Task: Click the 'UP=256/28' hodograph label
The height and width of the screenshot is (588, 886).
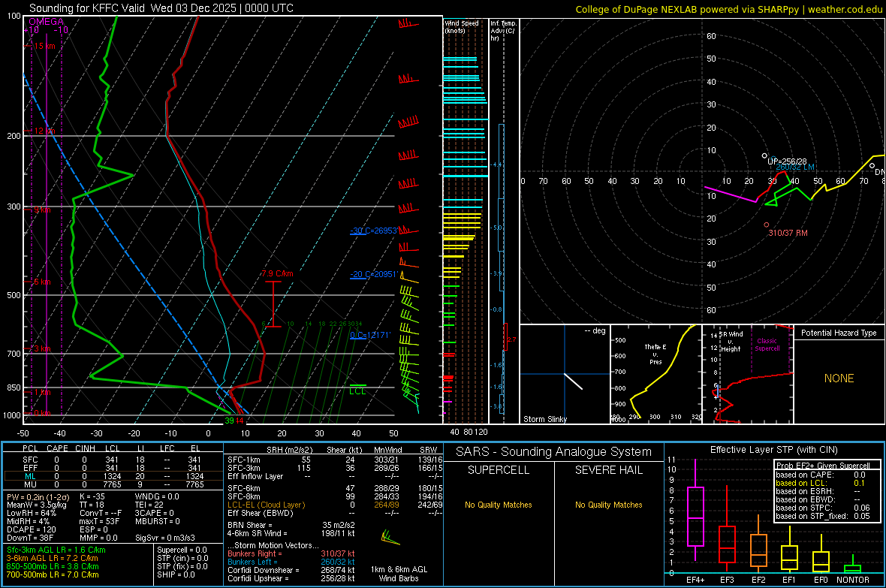Action: coord(787,161)
